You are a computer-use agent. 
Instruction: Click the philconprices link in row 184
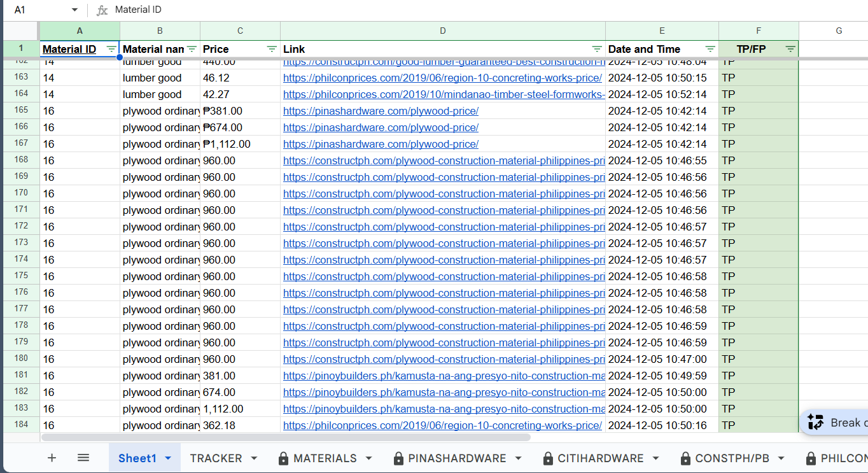click(442, 425)
